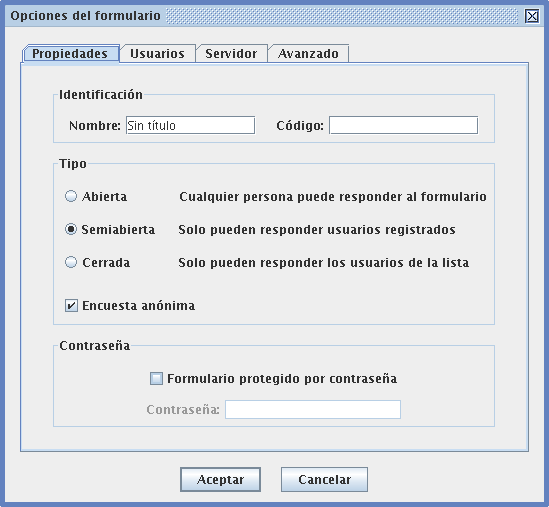Select the Avanzado tab
The height and width of the screenshot is (507, 549).
pyautogui.click(x=308, y=54)
